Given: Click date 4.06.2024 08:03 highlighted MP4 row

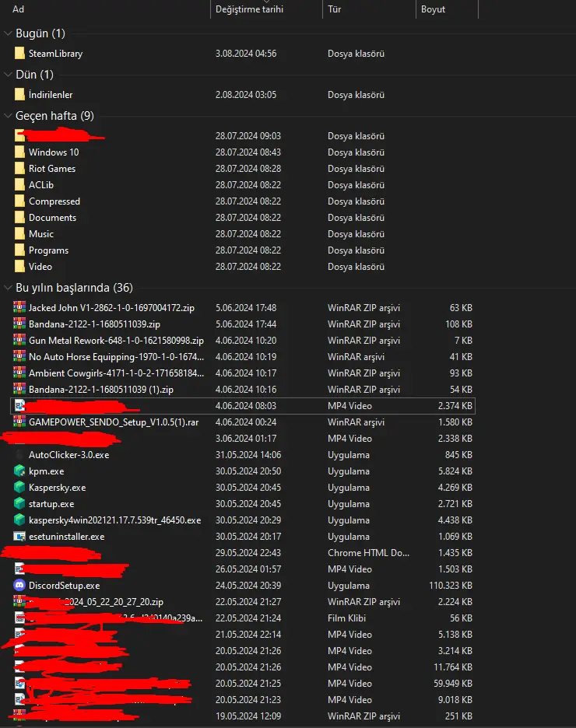Looking at the screenshot, I should 246,406.
